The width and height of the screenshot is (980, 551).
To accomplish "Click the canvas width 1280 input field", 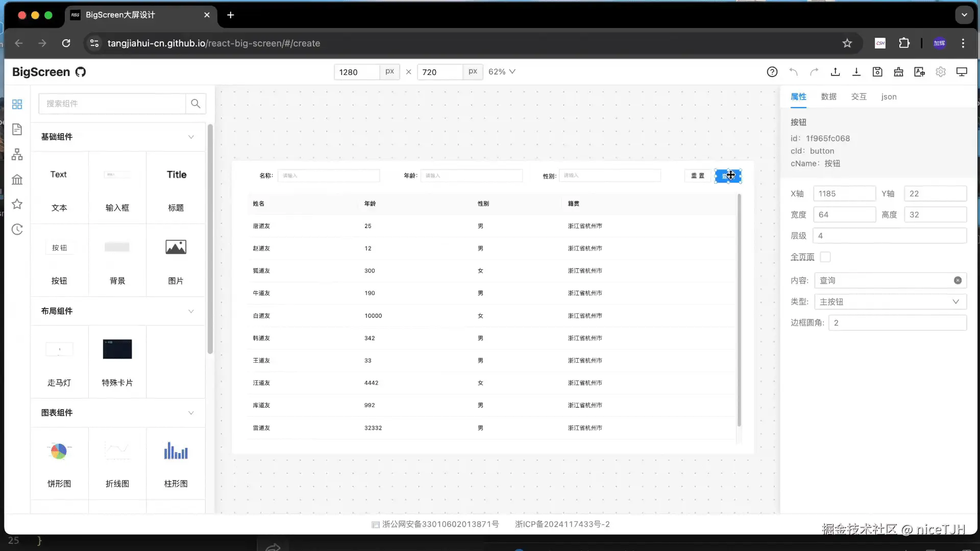I will tap(356, 72).
